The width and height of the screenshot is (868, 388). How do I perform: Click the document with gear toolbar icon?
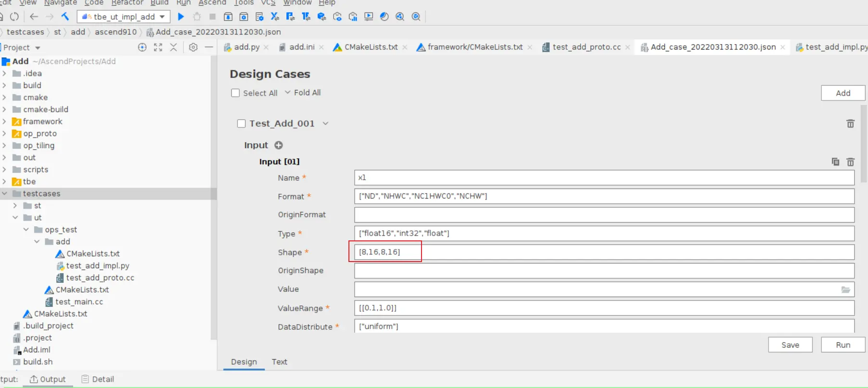tap(260, 17)
